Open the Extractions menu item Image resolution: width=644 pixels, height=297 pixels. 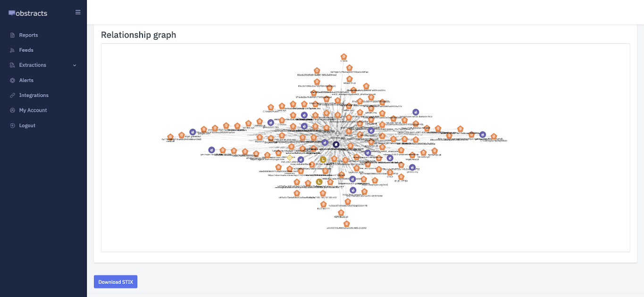coord(33,65)
